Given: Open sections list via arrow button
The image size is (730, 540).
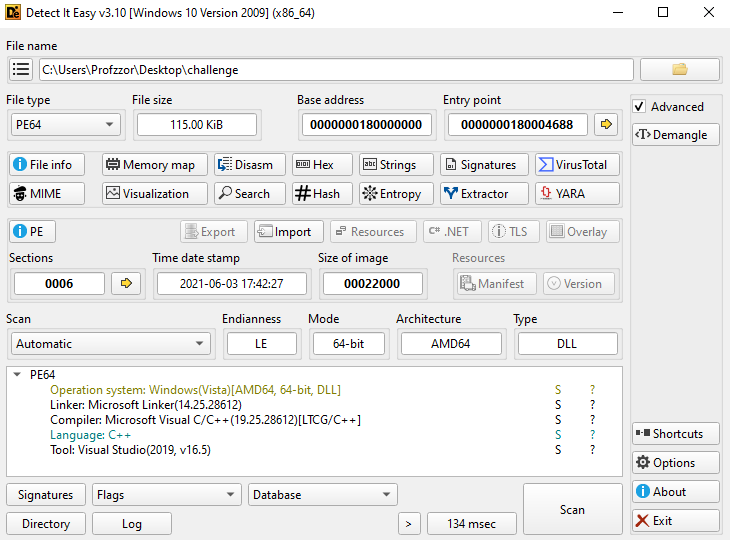Looking at the screenshot, I should point(126,284).
